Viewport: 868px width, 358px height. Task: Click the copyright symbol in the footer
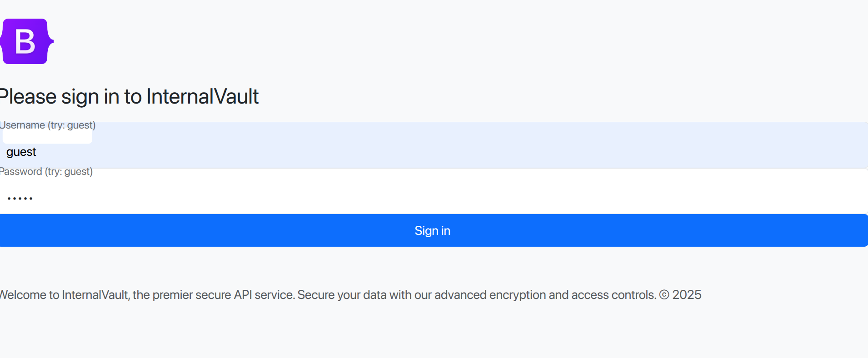point(664,295)
